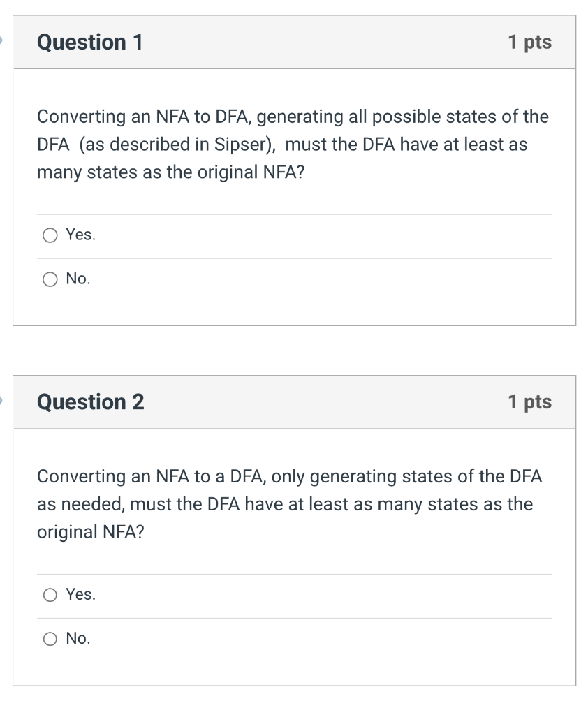Click the divider line between Question 2 answers

click(293, 617)
